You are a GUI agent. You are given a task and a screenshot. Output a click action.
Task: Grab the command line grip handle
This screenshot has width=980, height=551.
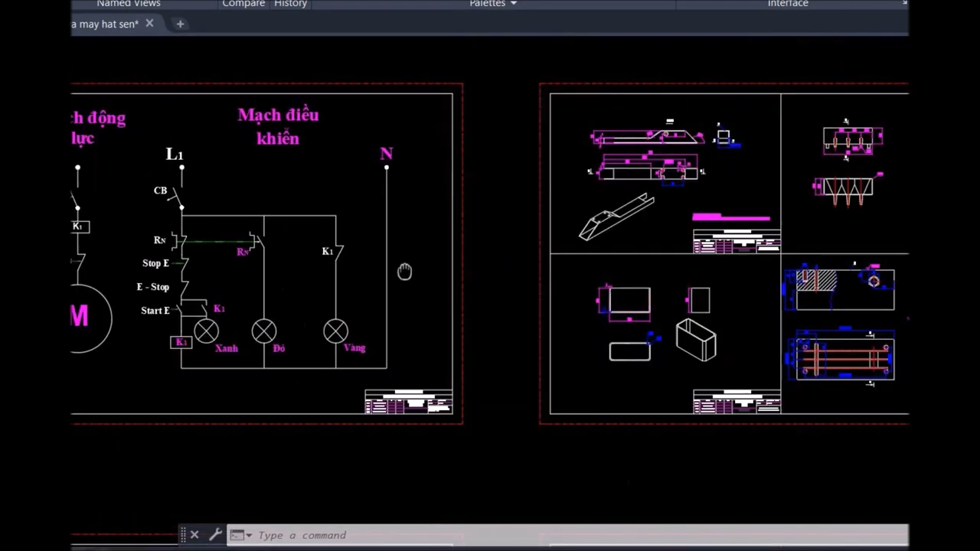click(x=184, y=535)
